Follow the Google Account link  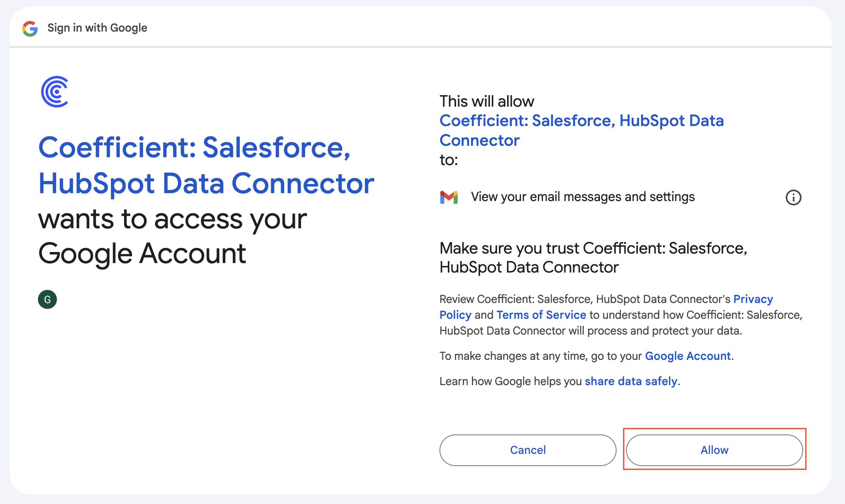pos(688,356)
